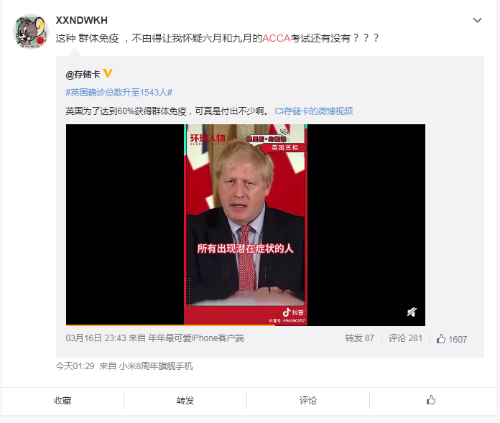Open the #英国确诊总数升至1543人# hashtag topic
This screenshot has height=423, width=500.
tap(119, 92)
